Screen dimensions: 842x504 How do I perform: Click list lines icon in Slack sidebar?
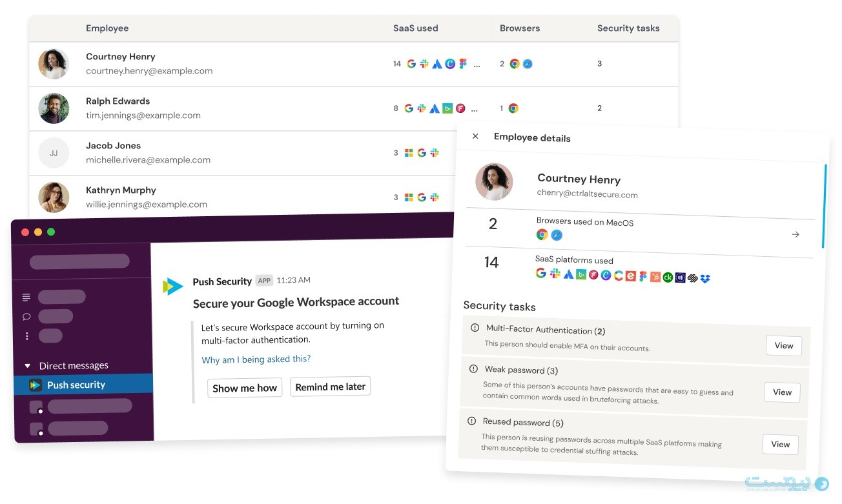26,297
